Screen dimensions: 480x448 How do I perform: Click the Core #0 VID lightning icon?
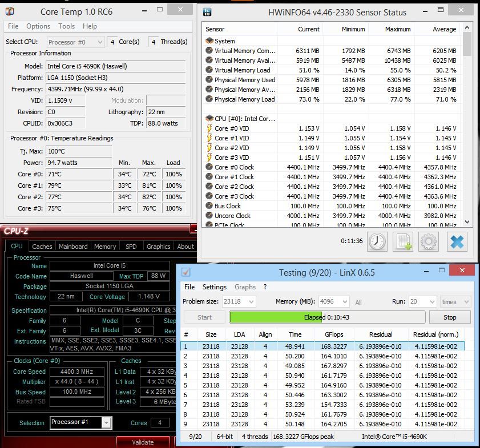click(x=209, y=128)
